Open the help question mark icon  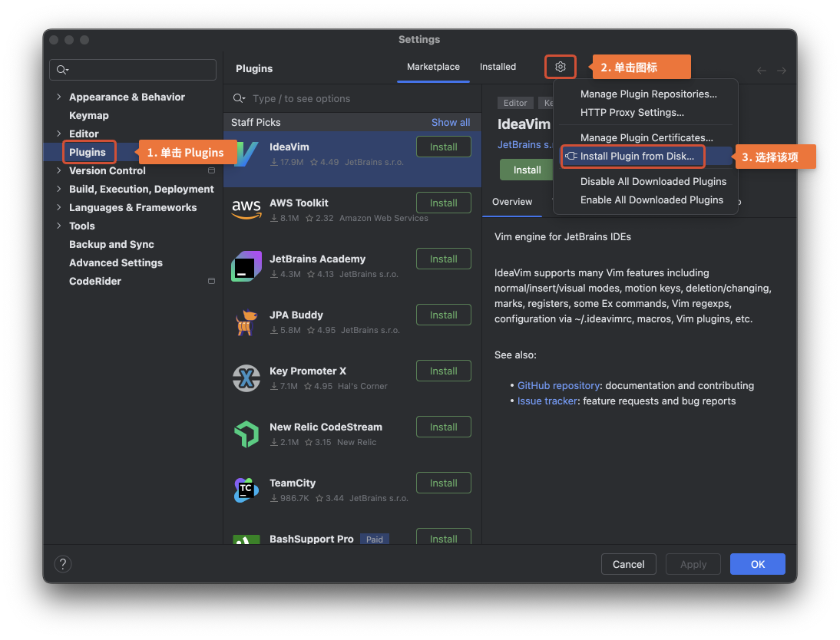point(63,564)
